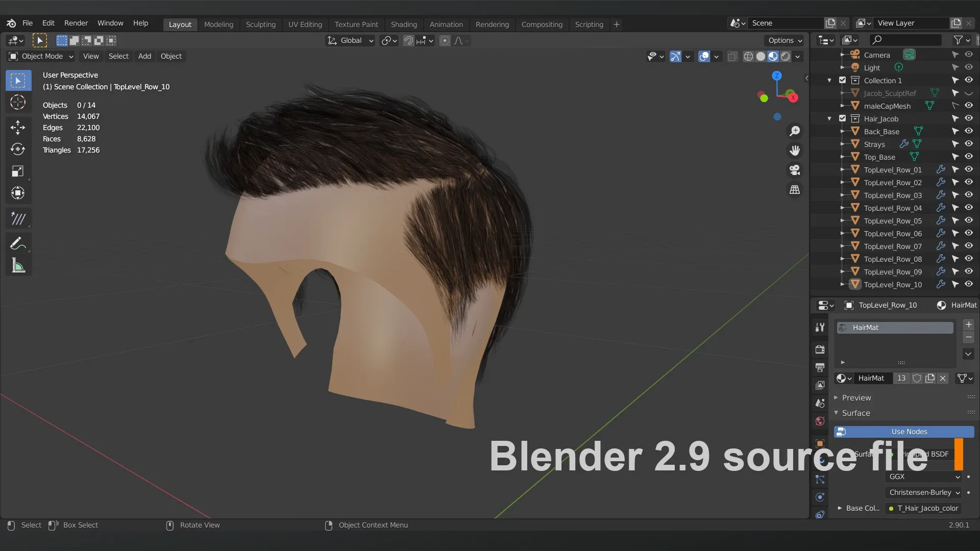Open Tool properties tab
980x551 pixels.
coord(820,327)
